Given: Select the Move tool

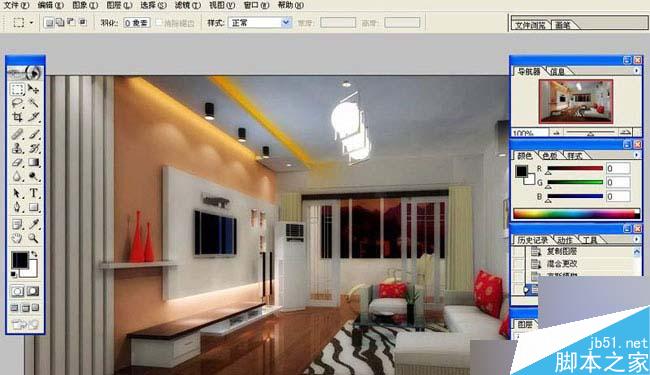Looking at the screenshot, I should click(33, 89).
